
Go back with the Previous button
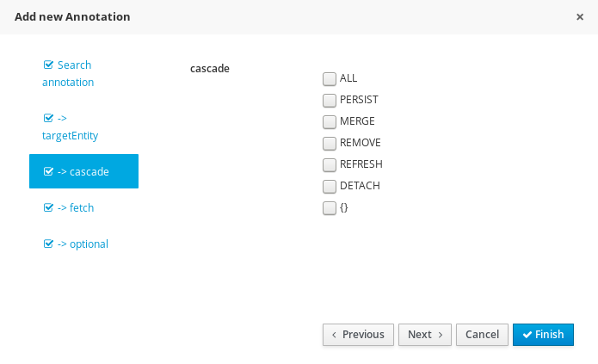358,335
